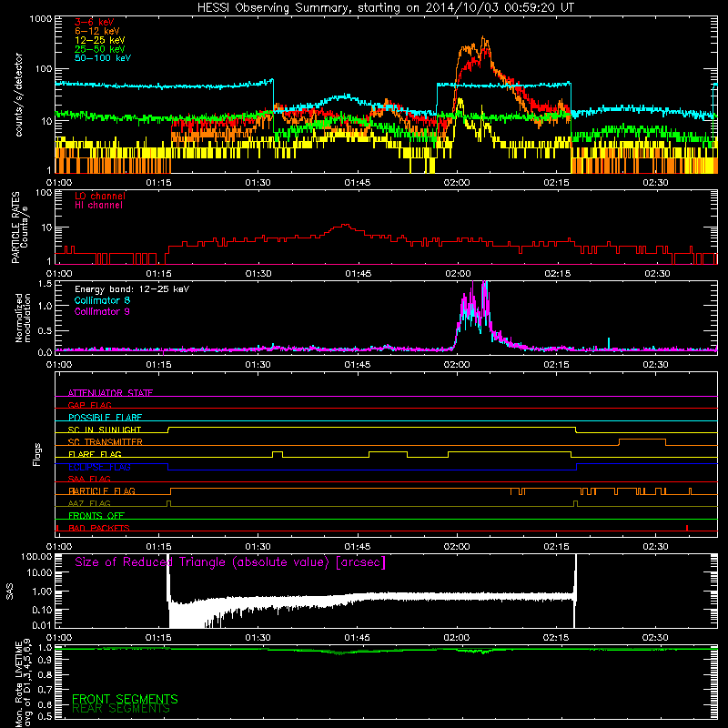Click the 02:00 tick under counts plot
Viewport: 728px width, 728px height.
tap(457, 183)
